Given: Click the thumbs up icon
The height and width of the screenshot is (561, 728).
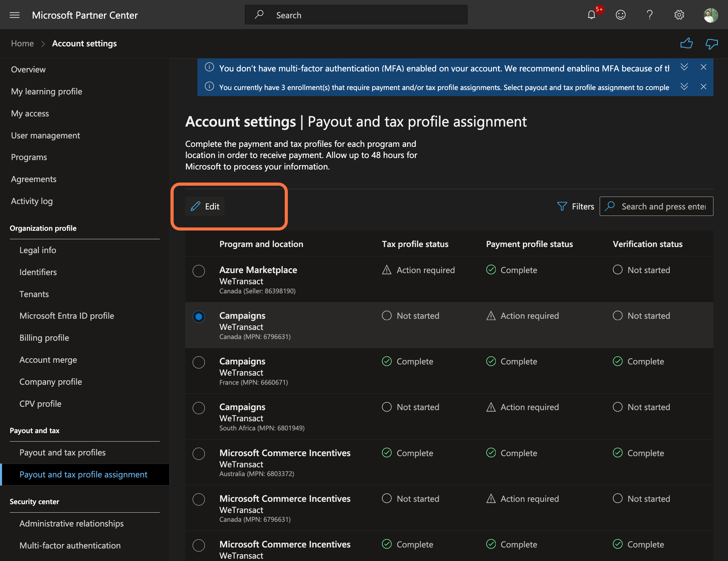Looking at the screenshot, I should point(686,44).
